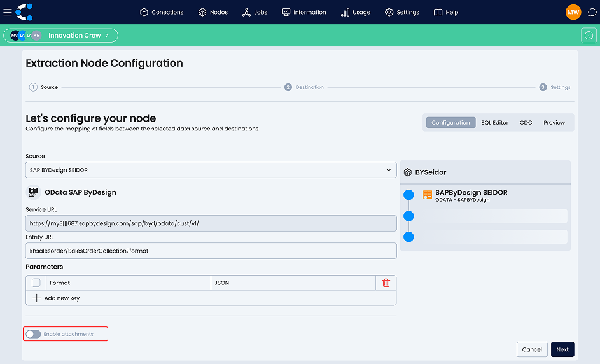Switch to the SQL Editor tab
This screenshot has height=364, width=600.
coord(494,122)
